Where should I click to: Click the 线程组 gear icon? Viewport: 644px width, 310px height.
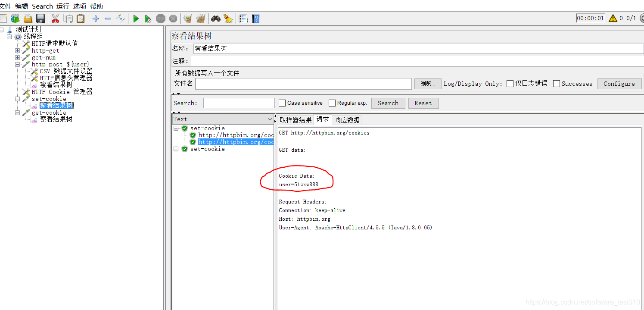(18, 37)
